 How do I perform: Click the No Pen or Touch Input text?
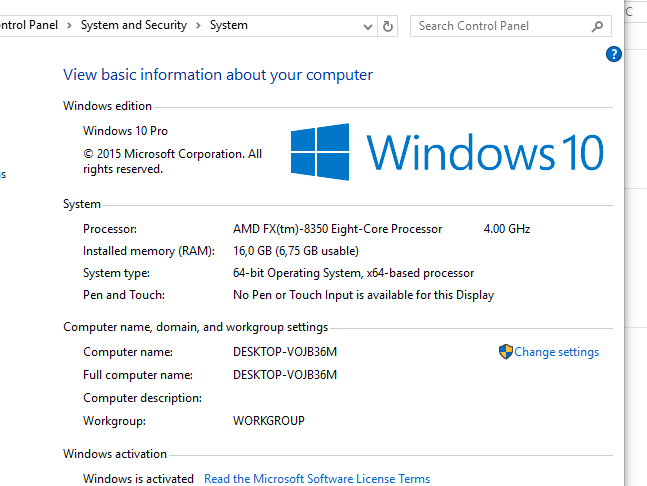click(364, 295)
